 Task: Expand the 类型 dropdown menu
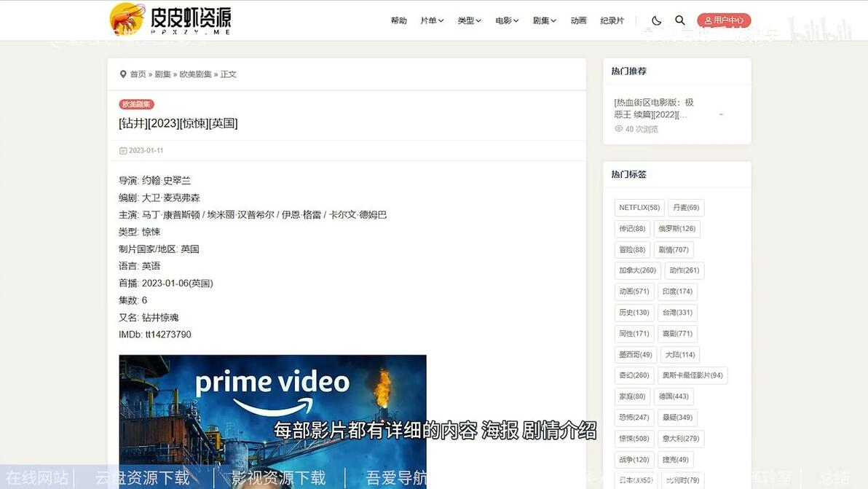[x=469, y=20]
